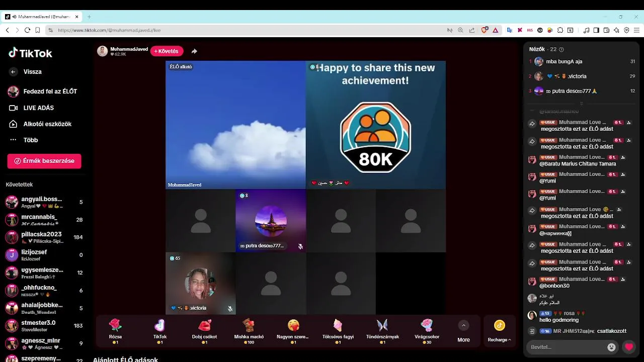This screenshot has height=362, width=644.
Task: Click the TikTok logo
Action: pos(30,53)
